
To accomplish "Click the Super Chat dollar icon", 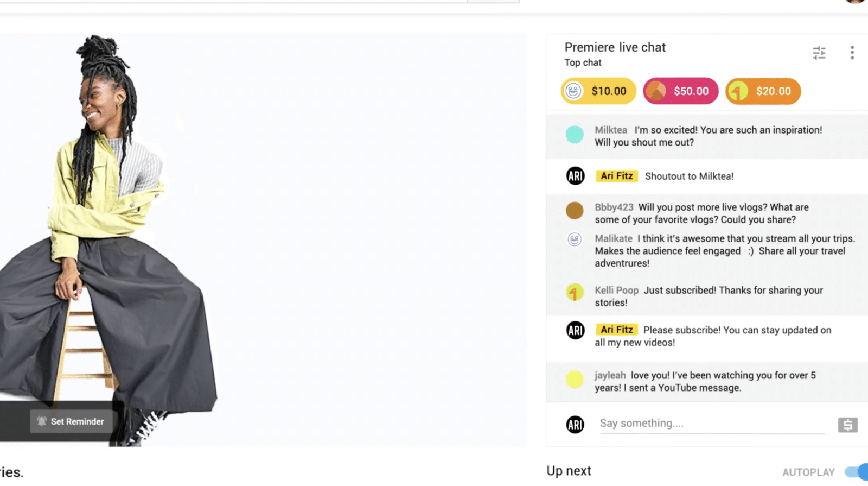I will tap(847, 425).
